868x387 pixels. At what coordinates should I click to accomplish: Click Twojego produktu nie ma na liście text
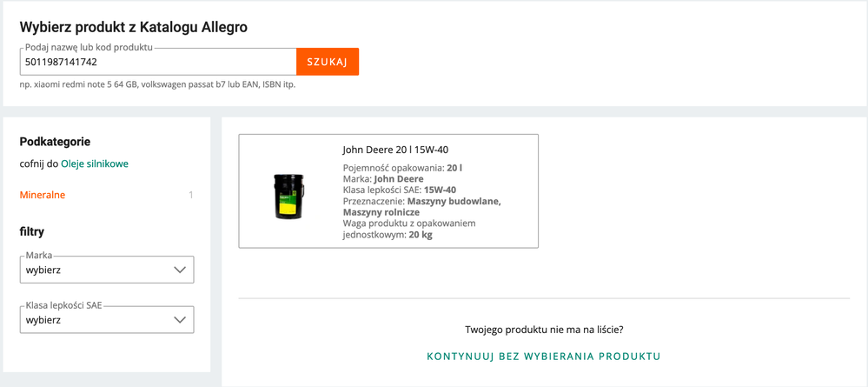tap(544, 330)
